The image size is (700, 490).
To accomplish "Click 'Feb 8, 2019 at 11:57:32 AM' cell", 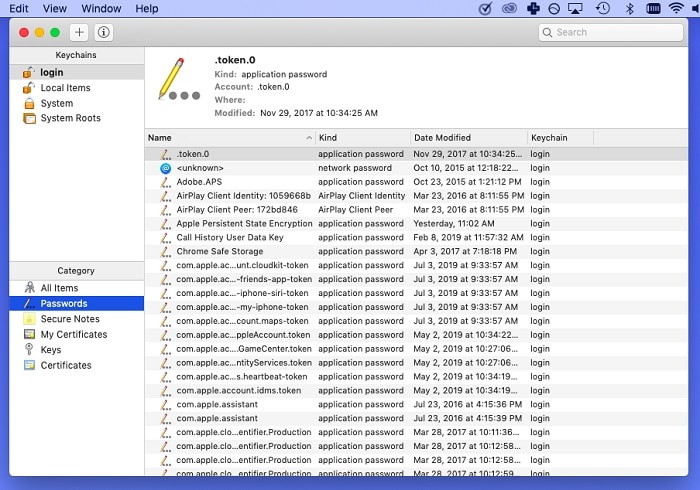I will [x=468, y=237].
